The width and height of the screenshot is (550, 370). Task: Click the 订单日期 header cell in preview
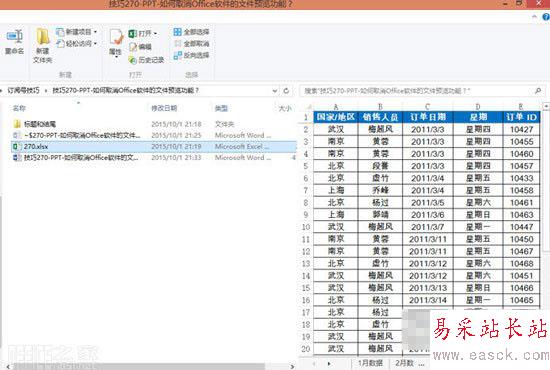(x=428, y=117)
